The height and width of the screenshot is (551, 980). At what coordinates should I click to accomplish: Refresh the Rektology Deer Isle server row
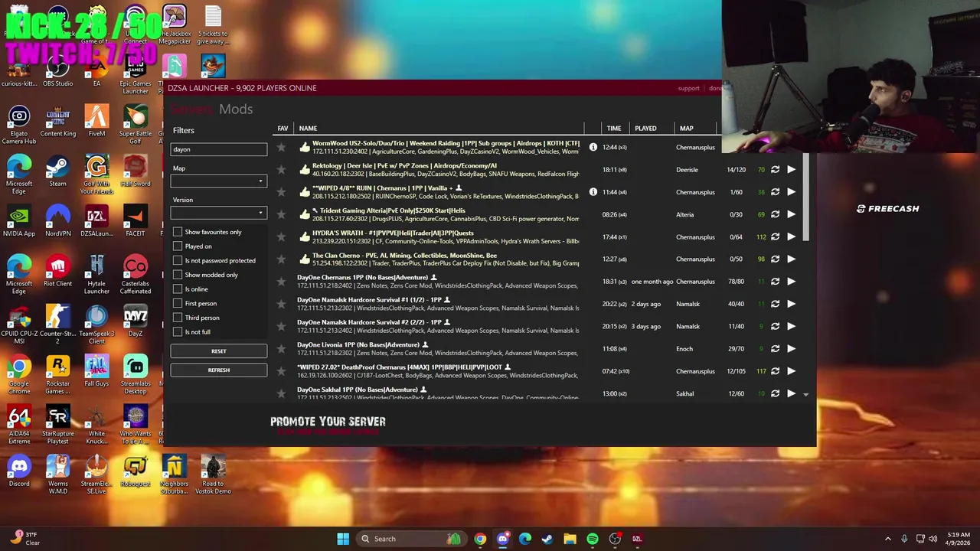point(775,170)
